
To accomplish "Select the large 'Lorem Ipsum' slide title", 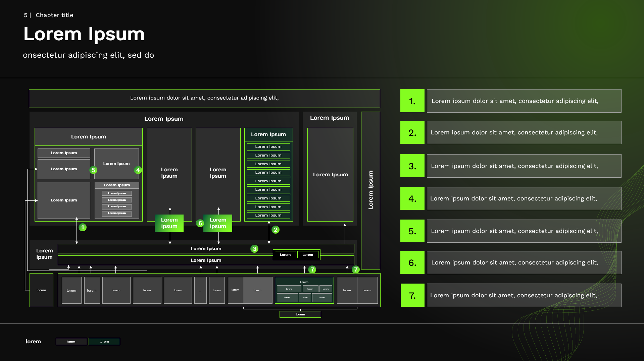I will pyautogui.click(x=84, y=34).
